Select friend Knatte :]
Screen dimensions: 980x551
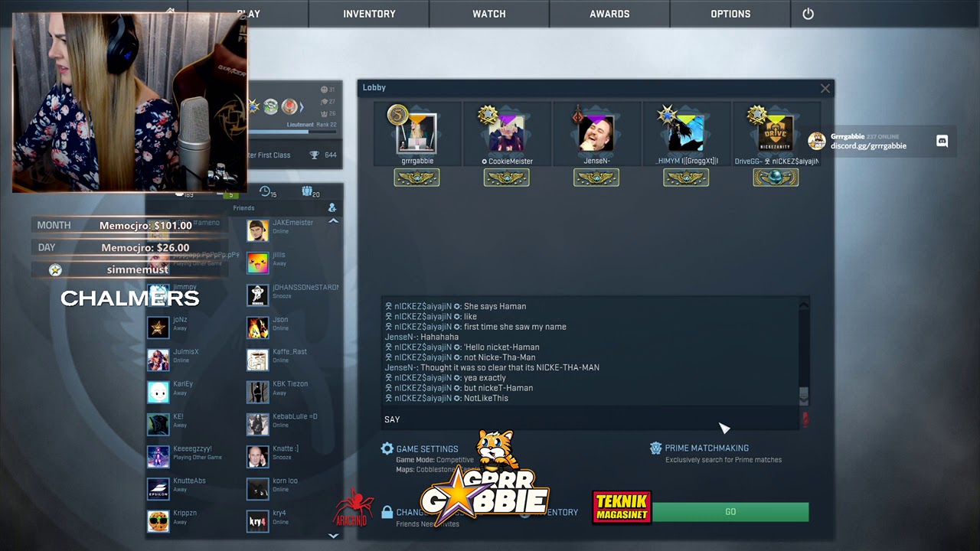coord(292,456)
